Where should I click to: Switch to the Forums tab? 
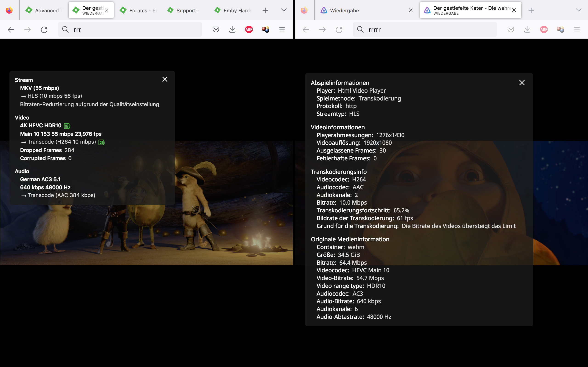tap(139, 11)
